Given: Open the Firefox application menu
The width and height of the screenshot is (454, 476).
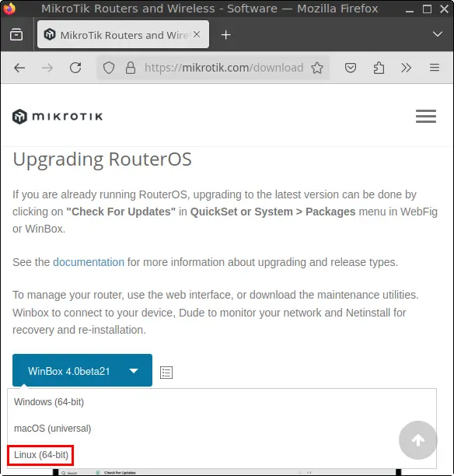Looking at the screenshot, I should (x=435, y=68).
